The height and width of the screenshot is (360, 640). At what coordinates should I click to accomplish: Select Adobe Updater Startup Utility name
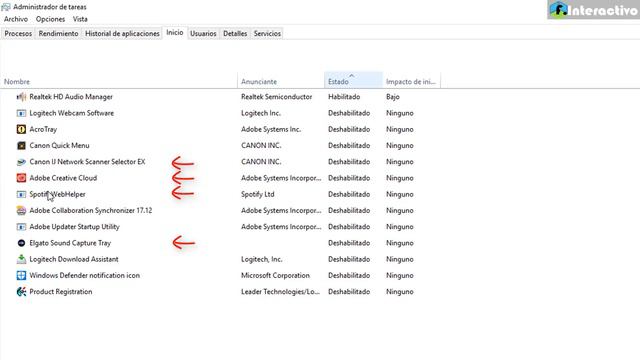pyautogui.click(x=74, y=227)
